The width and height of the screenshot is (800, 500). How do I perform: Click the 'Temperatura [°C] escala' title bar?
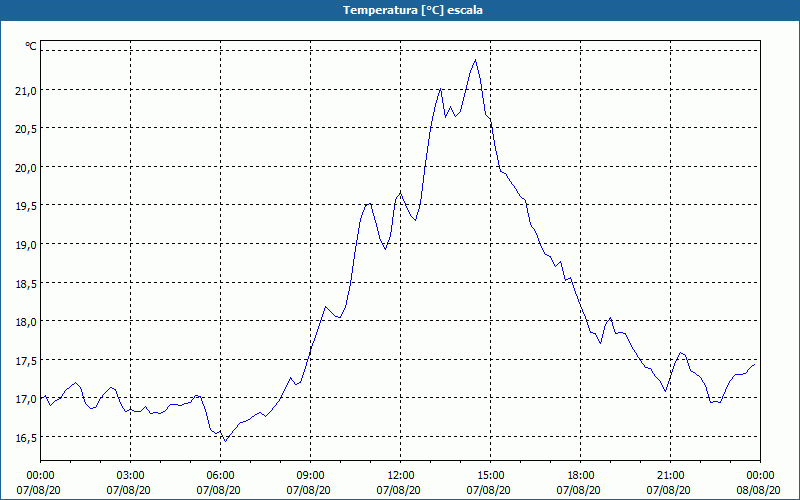coord(400,10)
